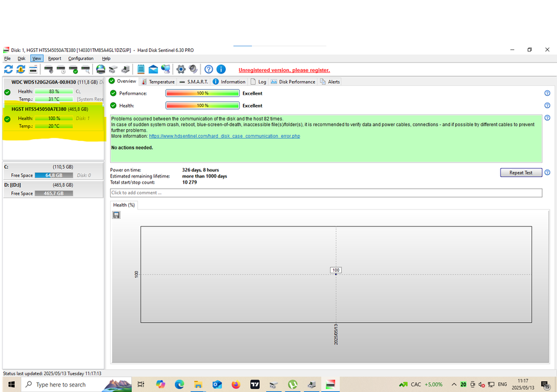Open the configuration gear icon in toolbar
Image resolution: width=557 pixels, height=392 pixels.
point(181,69)
